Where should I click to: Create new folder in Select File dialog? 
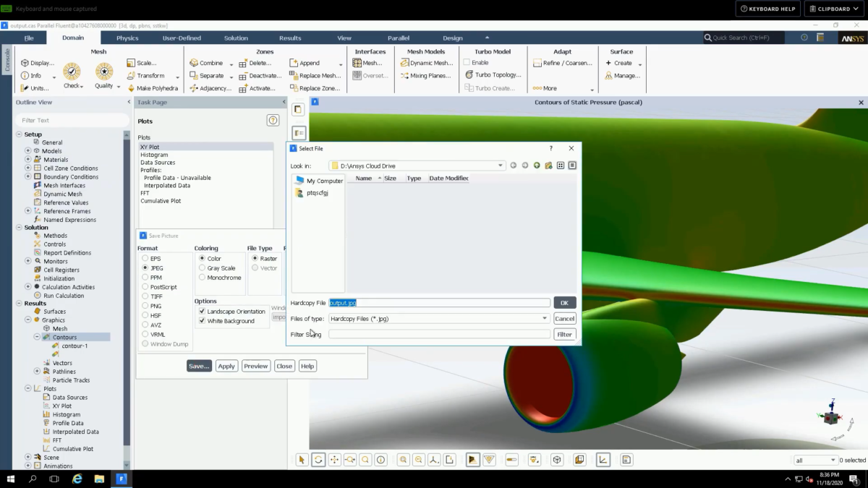coord(549,166)
